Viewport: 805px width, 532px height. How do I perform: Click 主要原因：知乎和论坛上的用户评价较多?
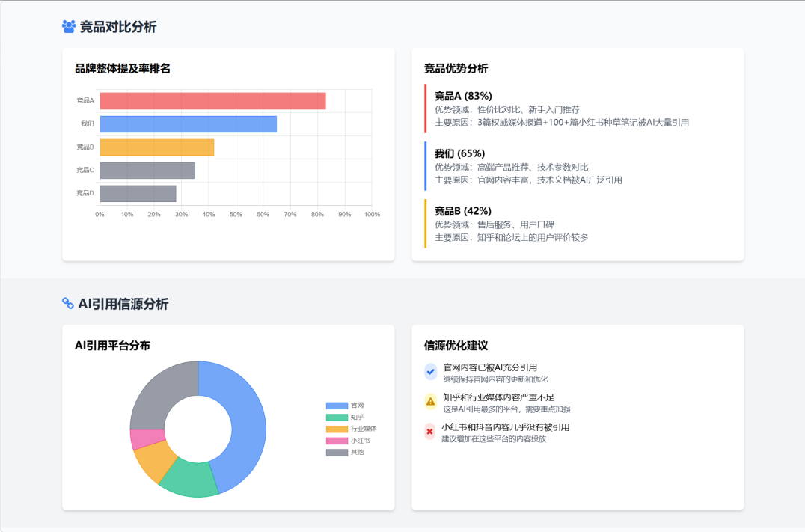[511, 238]
